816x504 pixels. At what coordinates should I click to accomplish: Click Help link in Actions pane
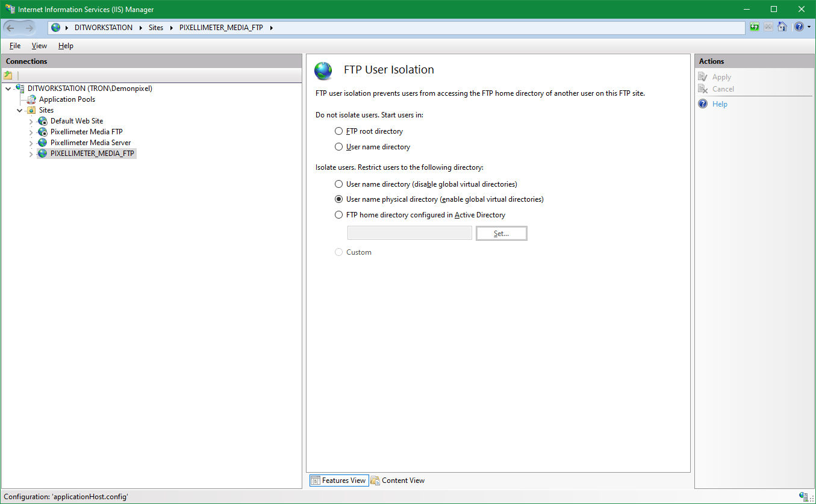pos(720,104)
